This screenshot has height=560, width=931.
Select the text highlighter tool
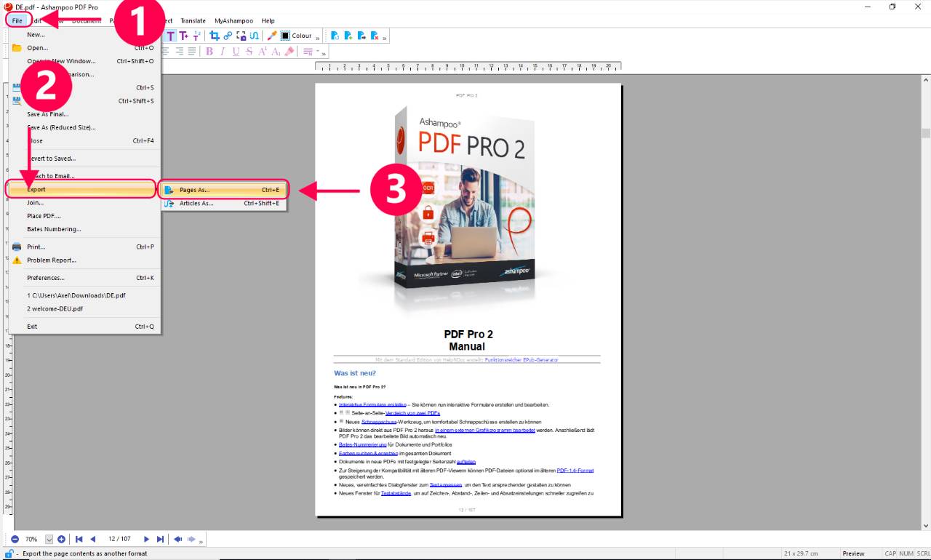pos(291,51)
